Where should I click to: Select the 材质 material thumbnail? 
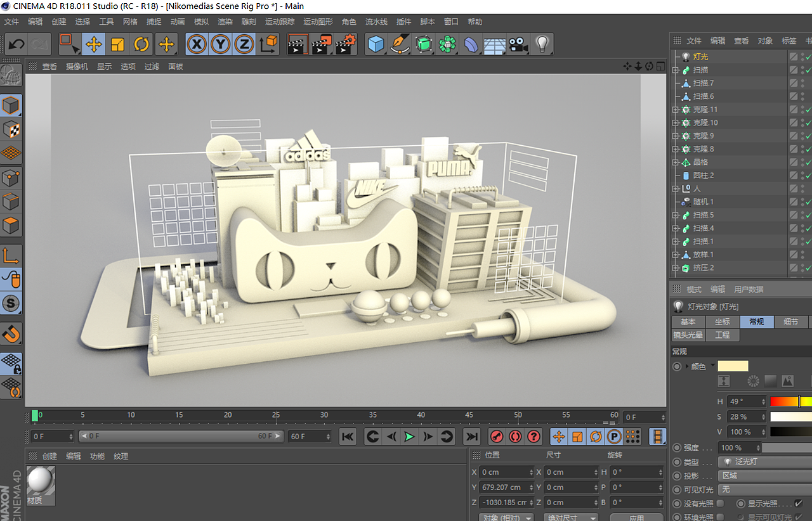(x=41, y=484)
